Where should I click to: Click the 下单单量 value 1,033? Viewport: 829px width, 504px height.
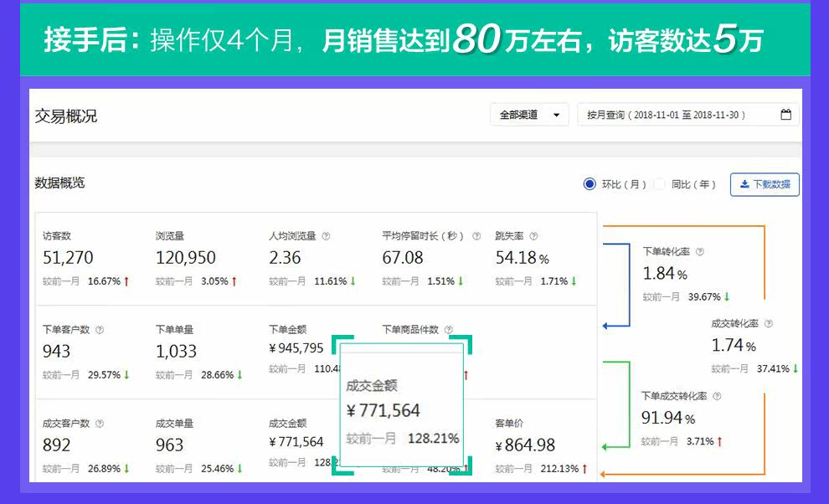(x=176, y=351)
